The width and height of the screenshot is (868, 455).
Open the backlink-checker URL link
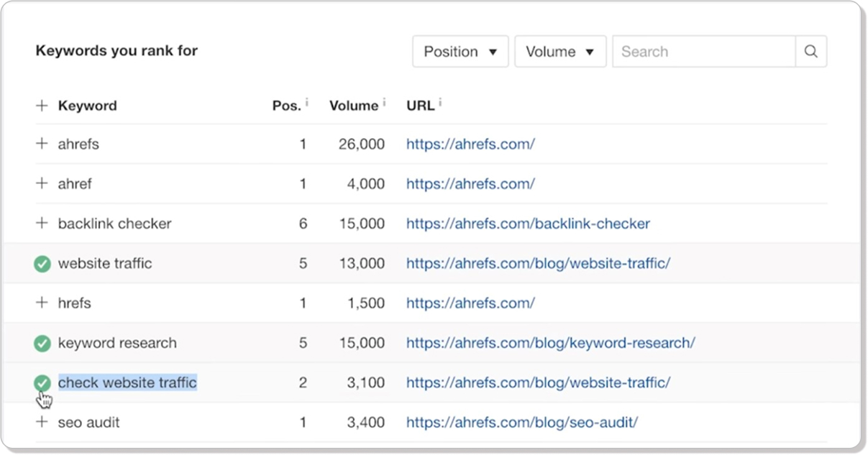(528, 224)
